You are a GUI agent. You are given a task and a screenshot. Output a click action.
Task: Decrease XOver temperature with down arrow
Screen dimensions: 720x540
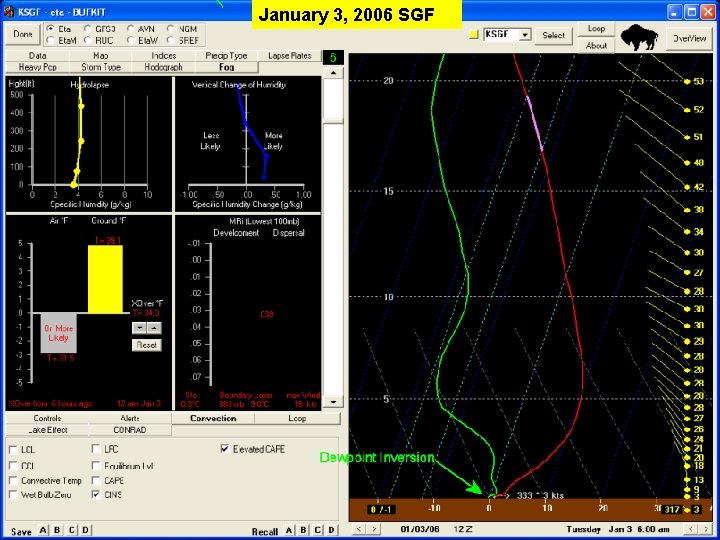[x=140, y=328]
